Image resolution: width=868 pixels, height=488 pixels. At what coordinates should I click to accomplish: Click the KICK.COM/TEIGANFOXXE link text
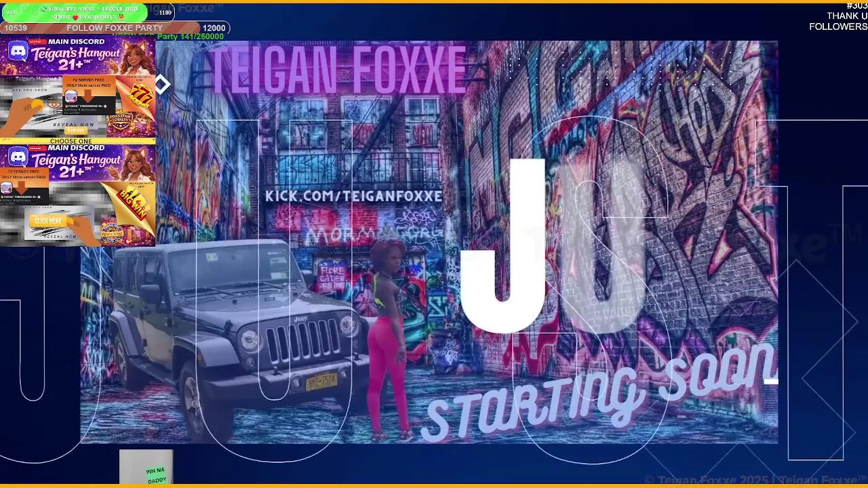pos(353,196)
